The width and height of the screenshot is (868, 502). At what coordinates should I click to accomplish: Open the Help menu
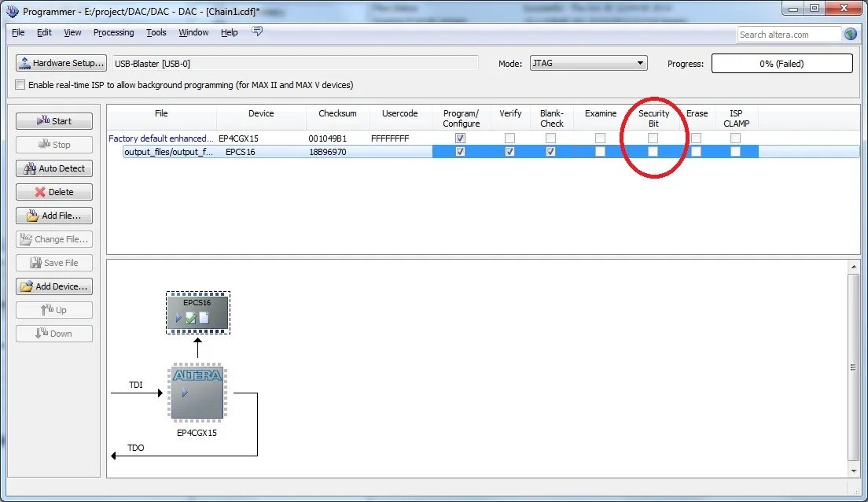(229, 33)
